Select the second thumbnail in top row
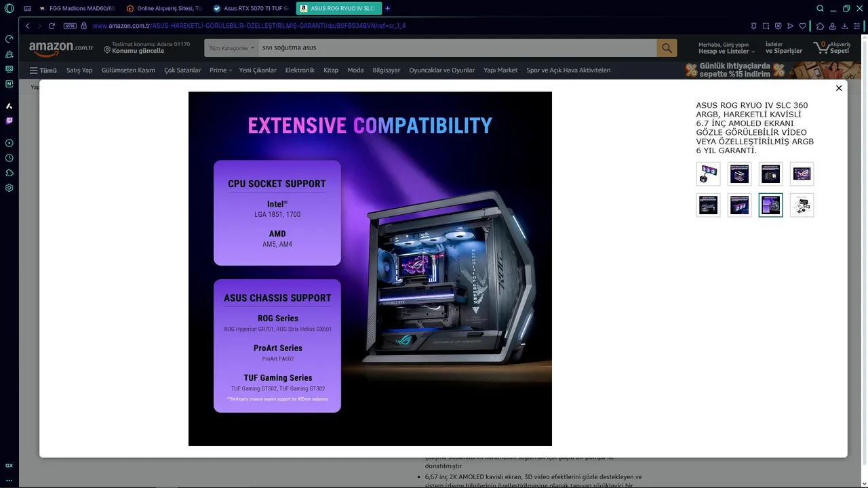 (x=739, y=174)
